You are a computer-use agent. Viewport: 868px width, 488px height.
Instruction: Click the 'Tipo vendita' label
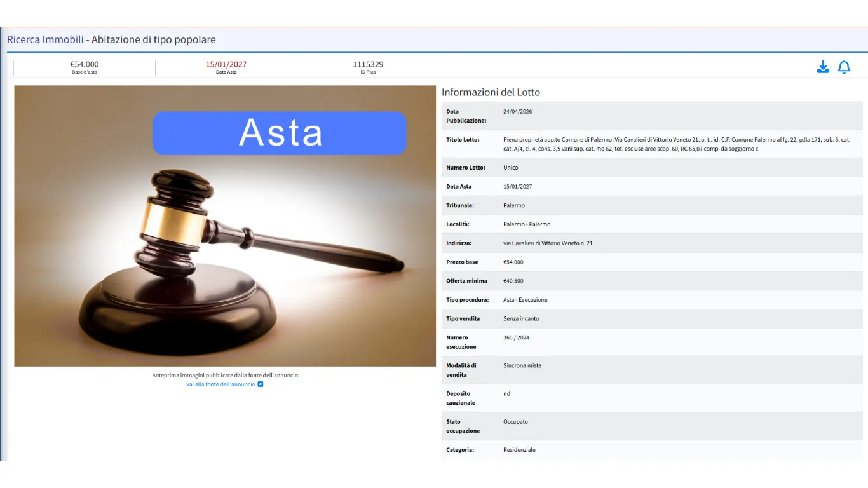coord(463,319)
